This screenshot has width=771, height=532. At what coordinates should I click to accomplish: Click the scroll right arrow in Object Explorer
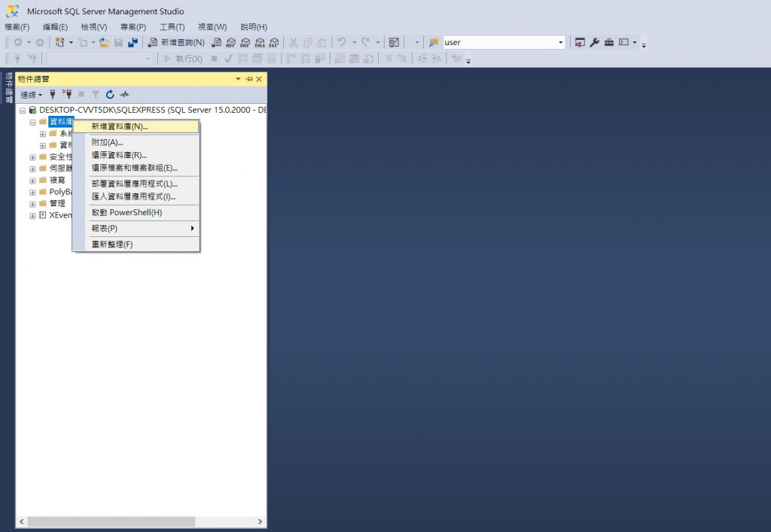pos(260,521)
